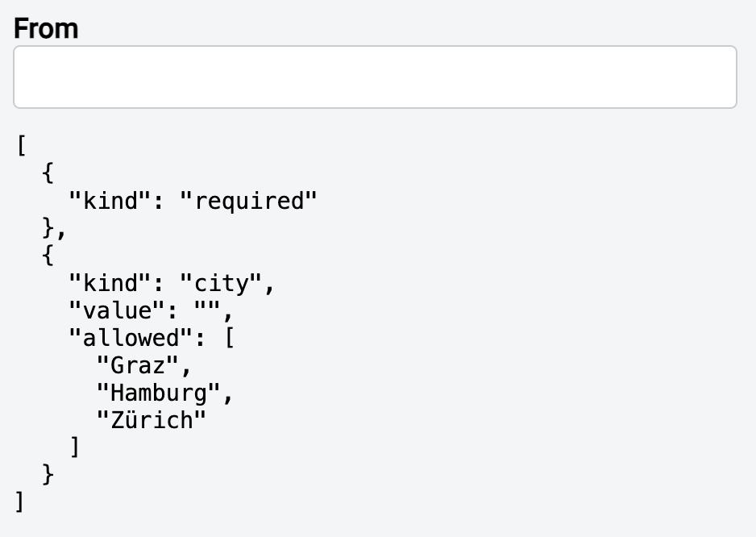
Task: Click into the From input field
Action: pos(375,77)
